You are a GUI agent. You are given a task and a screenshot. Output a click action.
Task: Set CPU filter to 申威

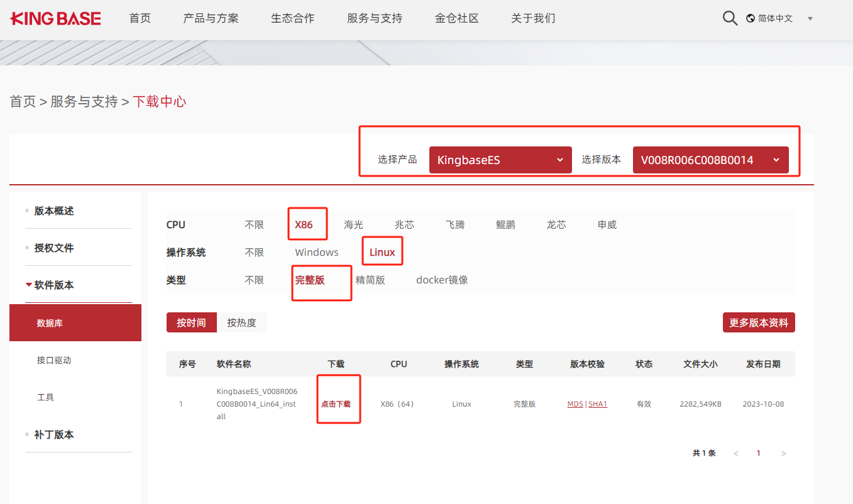[607, 225]
